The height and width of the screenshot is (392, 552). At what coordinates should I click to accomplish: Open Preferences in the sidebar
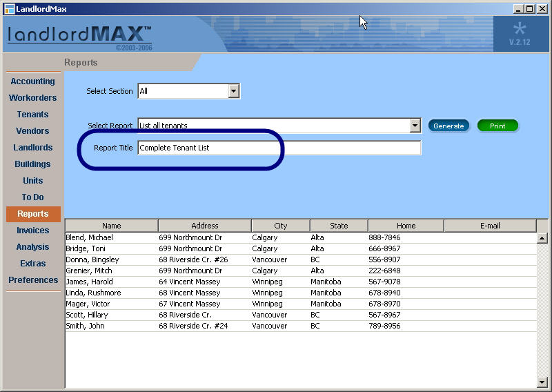[x=33, y=280]
